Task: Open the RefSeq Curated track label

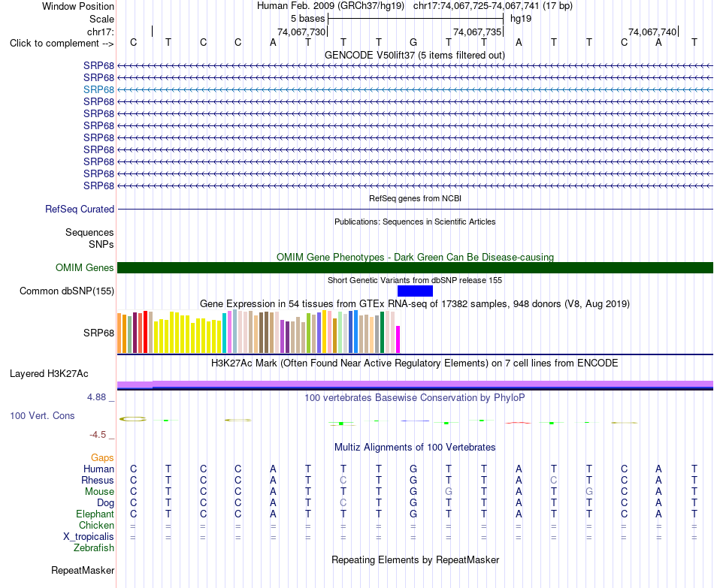Action: [80, 209]
